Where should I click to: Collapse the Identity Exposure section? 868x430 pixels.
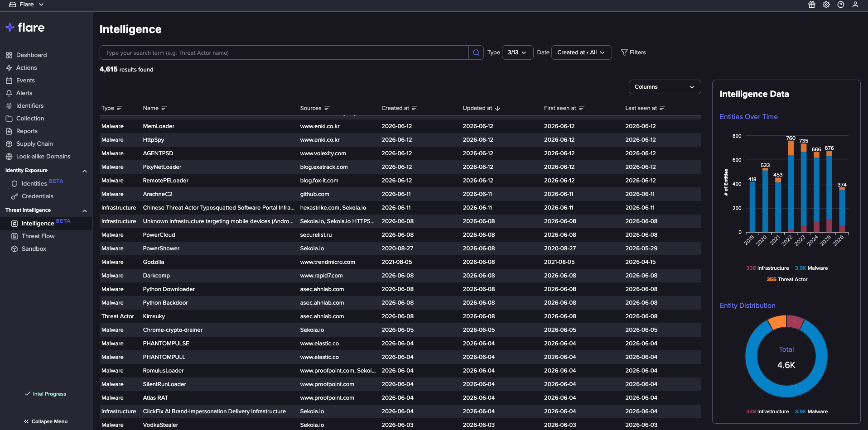(x=84, y=171)
